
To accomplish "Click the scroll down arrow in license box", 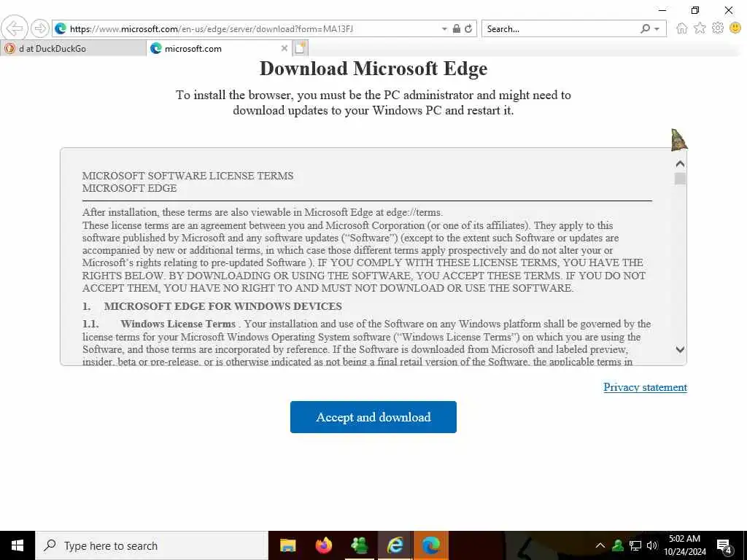I will (681, 349).
